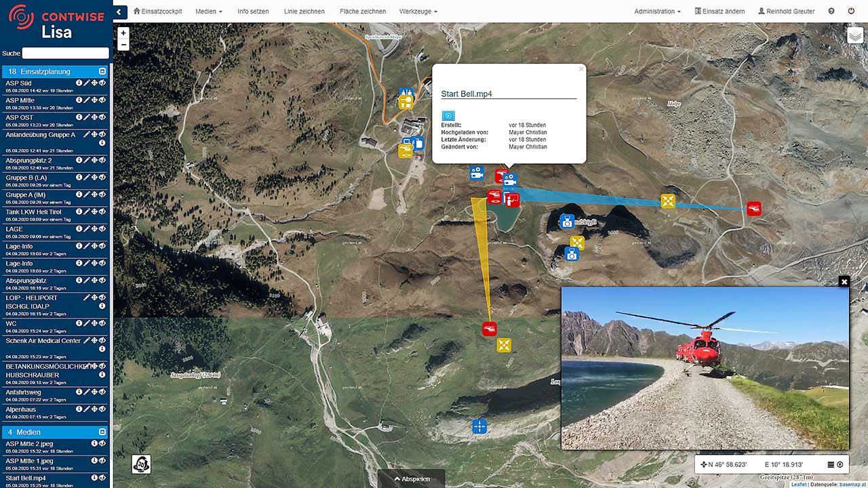The height and width of the screenshot is (488, 868).
Task: Center map on Gruppe B (LA)
Action: [x=94, y=178]
